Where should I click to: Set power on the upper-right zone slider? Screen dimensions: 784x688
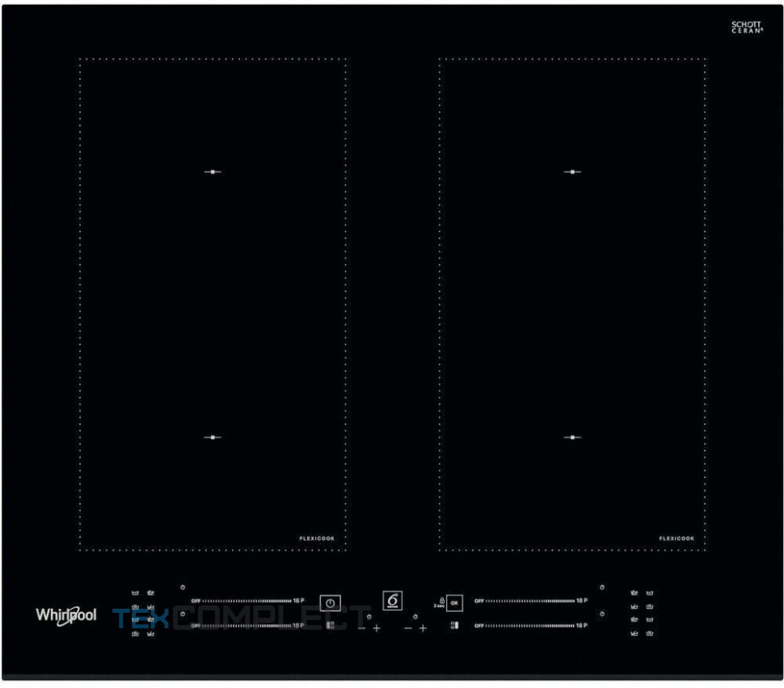click(530, 601)
